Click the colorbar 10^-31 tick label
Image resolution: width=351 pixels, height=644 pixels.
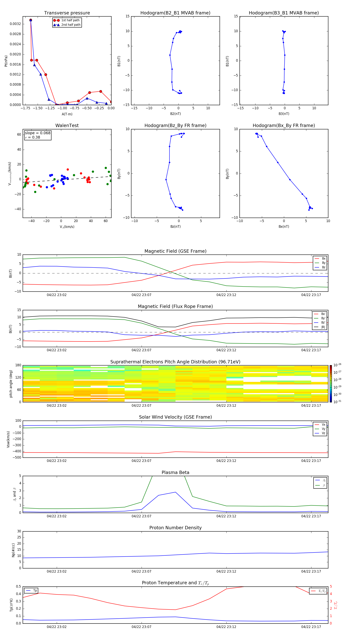click(337, 402)
